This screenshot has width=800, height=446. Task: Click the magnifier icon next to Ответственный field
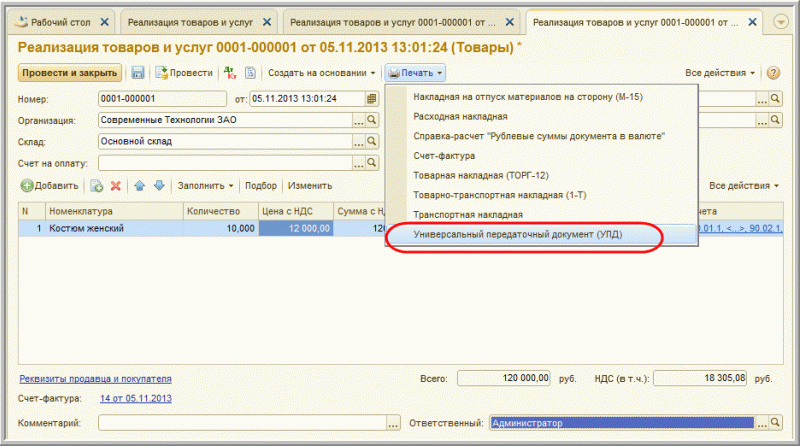[776, 423]
